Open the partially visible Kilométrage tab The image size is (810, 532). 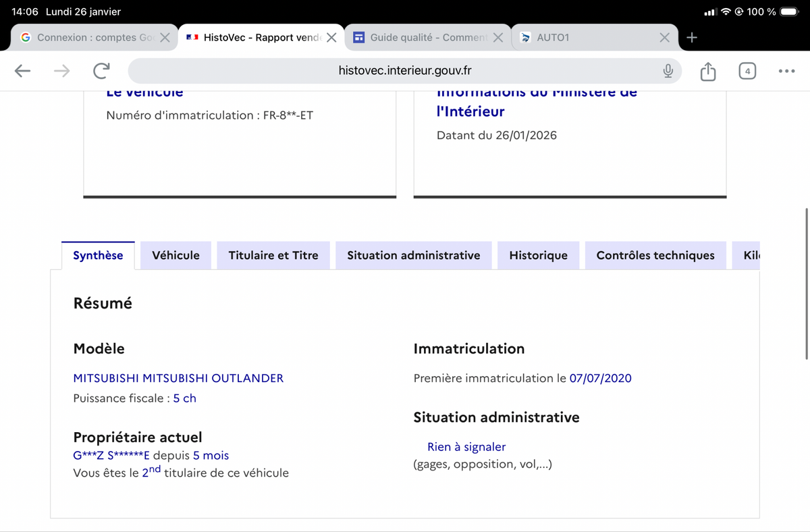coord(746,255)
